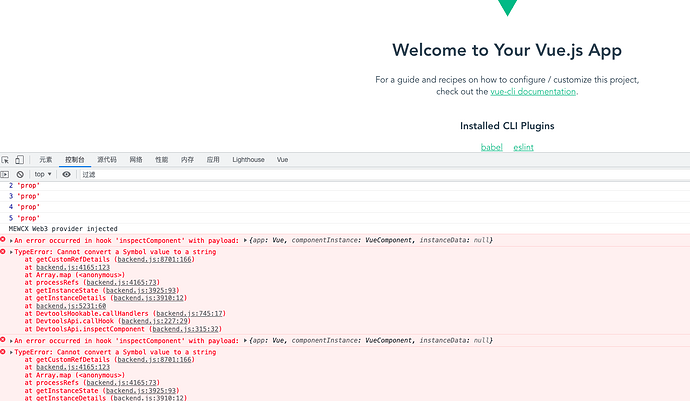
Task: Click the first TypeError error icon
Action: click(3, 251)
